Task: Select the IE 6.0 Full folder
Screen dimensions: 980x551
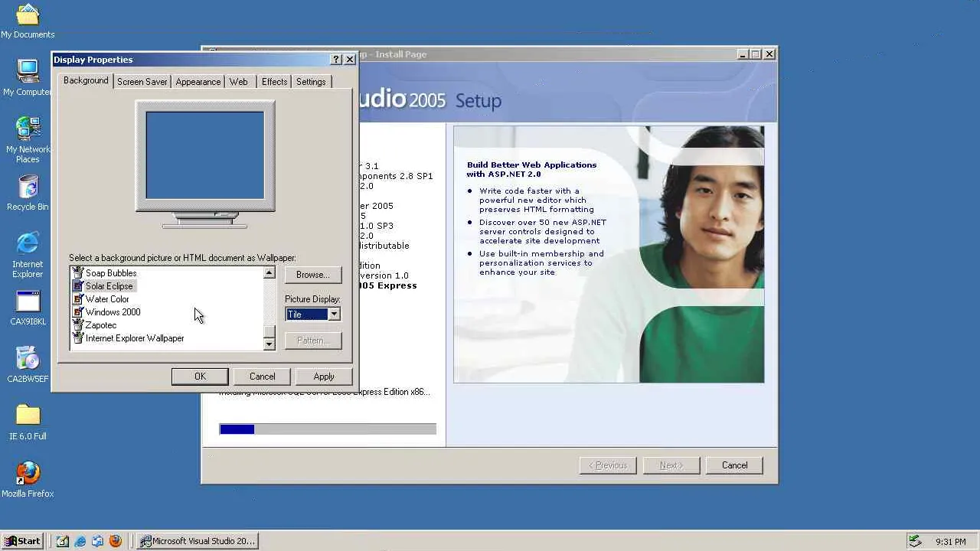Action: pos(28,422)
